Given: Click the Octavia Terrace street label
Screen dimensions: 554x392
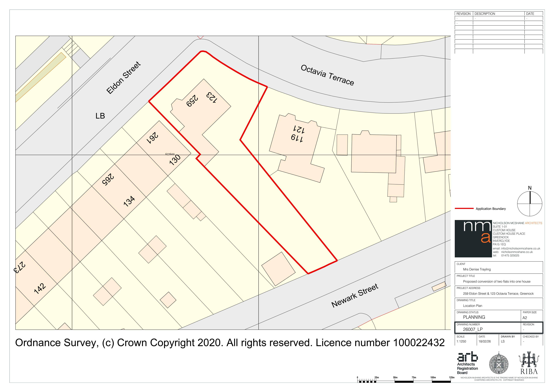Looking at the screenshot, I should point(327,75).
